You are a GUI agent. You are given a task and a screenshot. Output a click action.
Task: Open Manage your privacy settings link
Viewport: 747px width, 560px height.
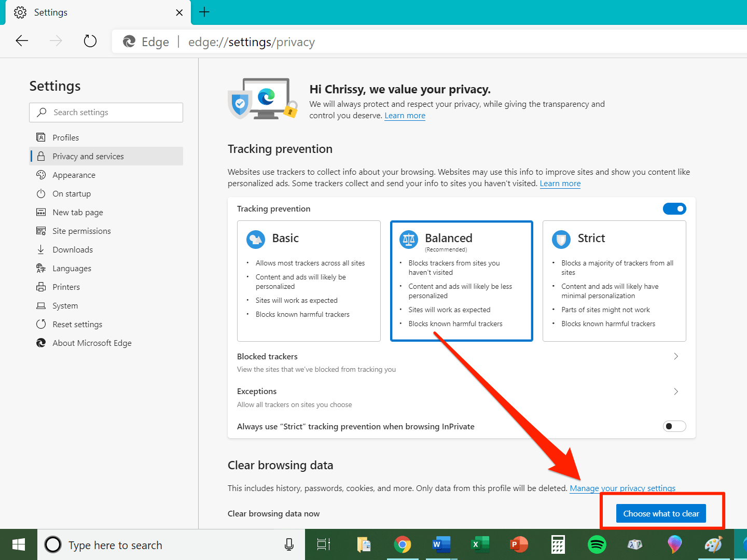coord(622,488)
